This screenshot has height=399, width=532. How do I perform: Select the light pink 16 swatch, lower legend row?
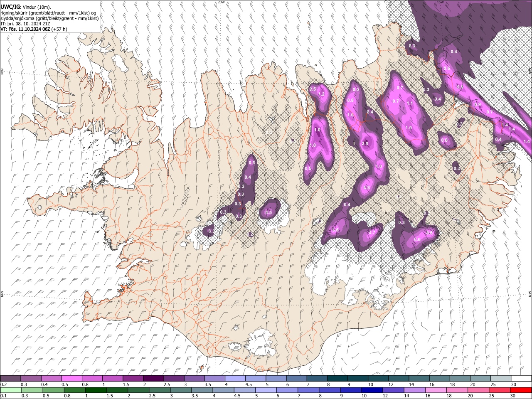coord(435,390)
